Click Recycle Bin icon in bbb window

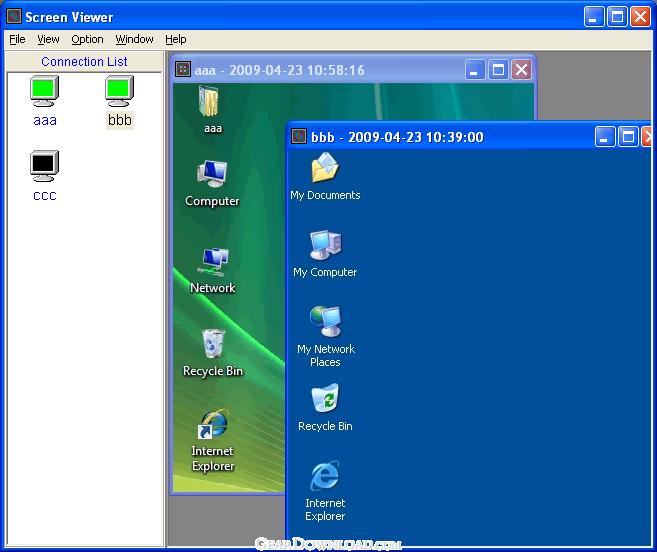pyautogui.click(x=325, y=399)
